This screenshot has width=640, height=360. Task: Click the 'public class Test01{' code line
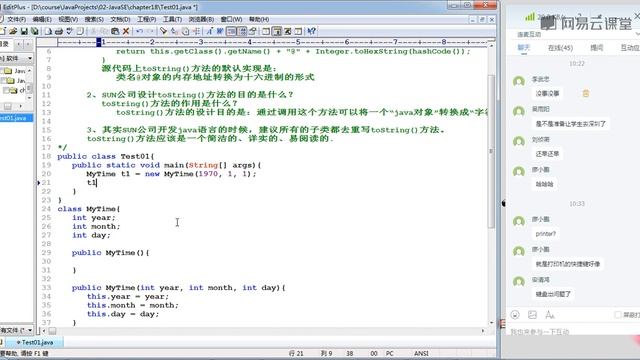(106, 156)
